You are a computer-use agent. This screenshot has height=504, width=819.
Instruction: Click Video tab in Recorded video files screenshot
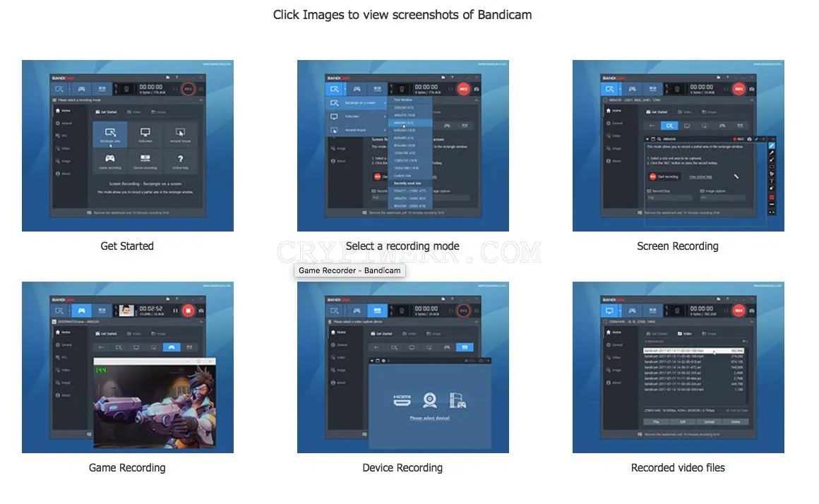click(x=684, y=334)
